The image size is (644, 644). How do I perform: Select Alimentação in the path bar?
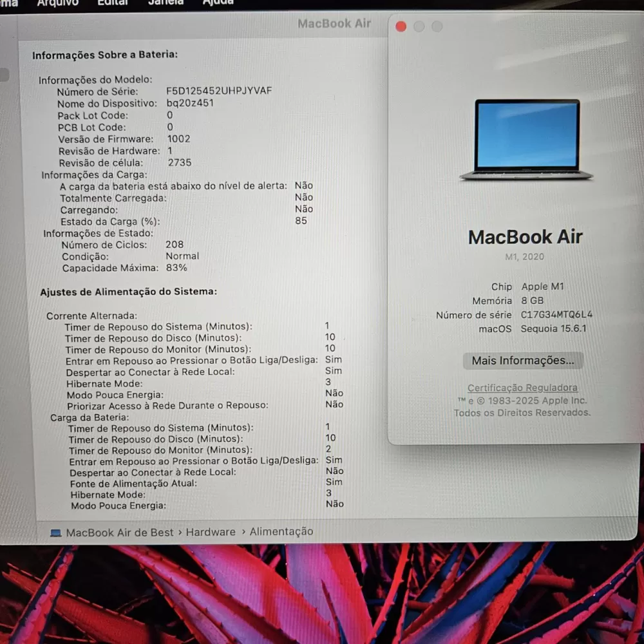[x=281, y=531]
